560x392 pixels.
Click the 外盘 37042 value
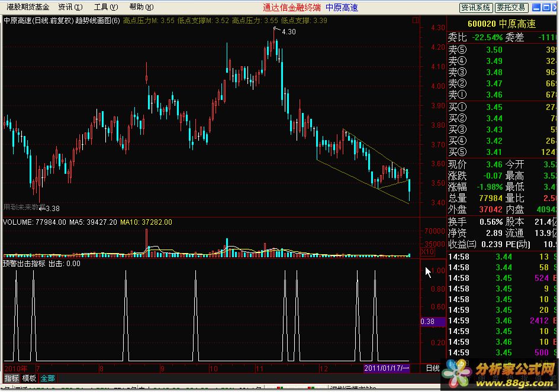(x=491, y=209)
